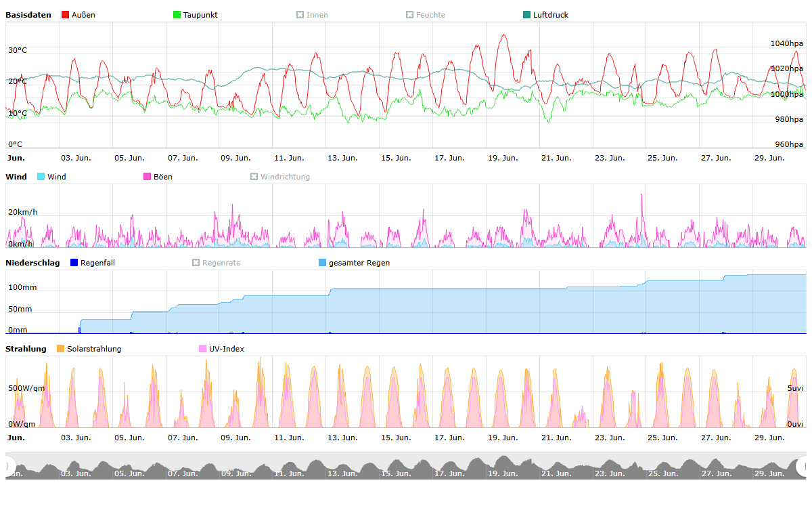Viewport: 812px width, 508px height.
Task: Toggle the red Außen temperature legend marker
Action: 66,15
